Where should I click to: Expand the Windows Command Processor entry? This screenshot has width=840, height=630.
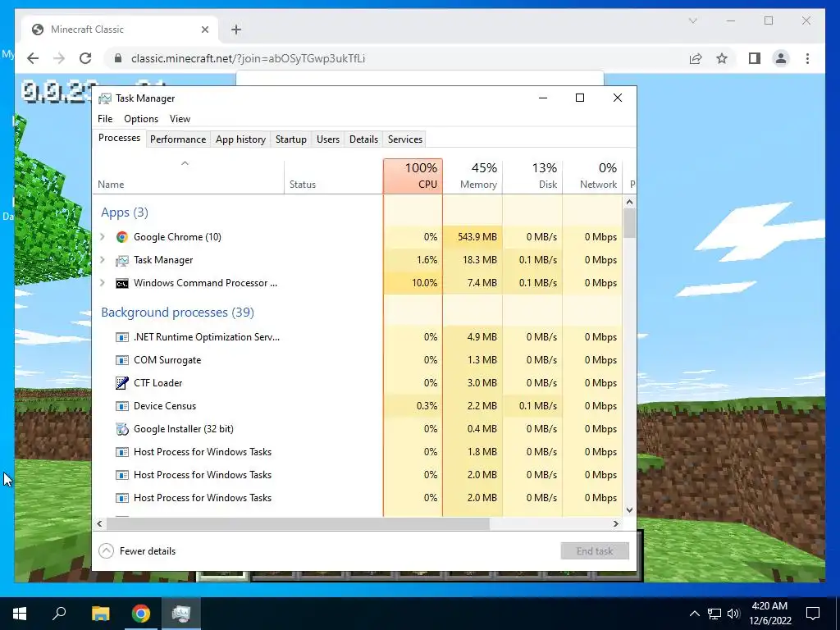click(103, 283)
